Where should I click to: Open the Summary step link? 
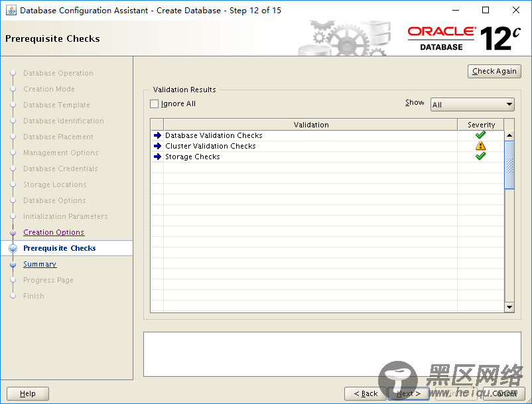point(40,264)
